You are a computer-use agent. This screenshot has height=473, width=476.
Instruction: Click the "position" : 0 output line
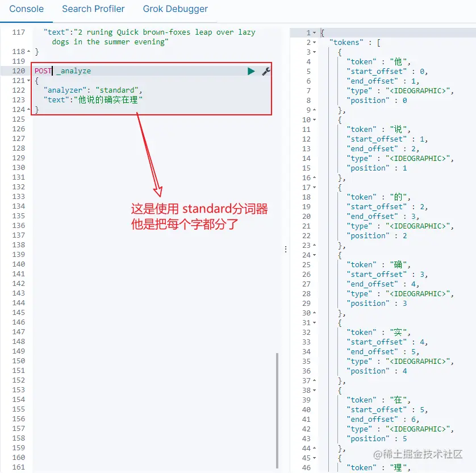tap(377, 101)
